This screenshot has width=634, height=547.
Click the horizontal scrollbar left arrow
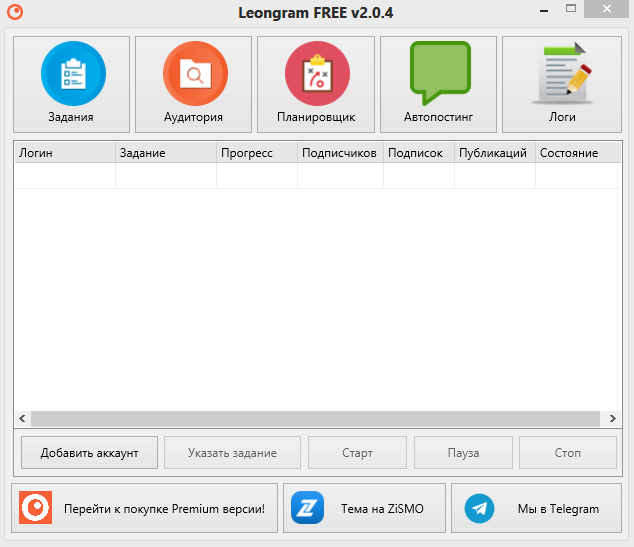pyautogui.click(x=22, y=418)
